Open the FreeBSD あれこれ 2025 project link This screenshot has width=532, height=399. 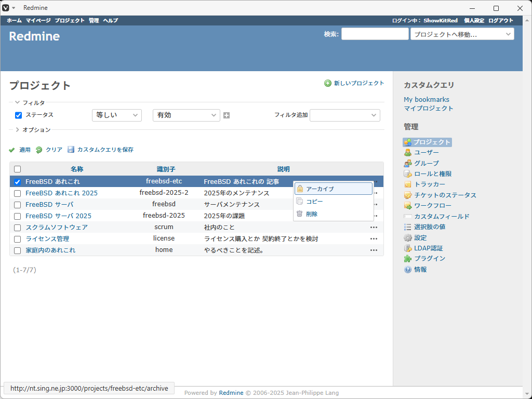(x=61, y=193)
